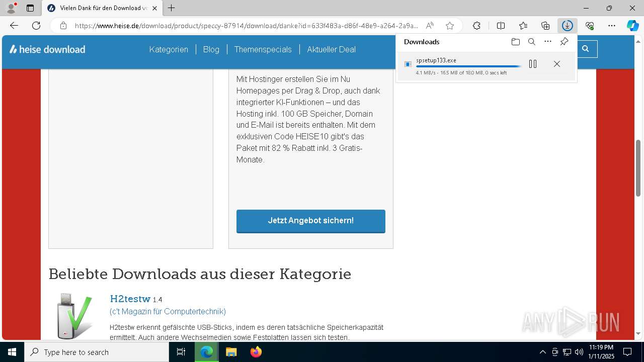Search downloads with magnifier icon

click(531, 42)
